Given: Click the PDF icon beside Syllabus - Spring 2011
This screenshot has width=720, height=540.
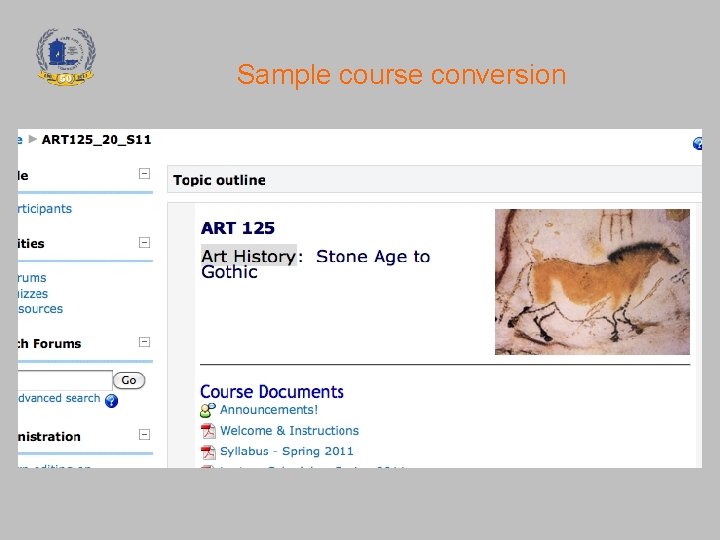Looking at the screenshot, I should (x=208, y=452).
